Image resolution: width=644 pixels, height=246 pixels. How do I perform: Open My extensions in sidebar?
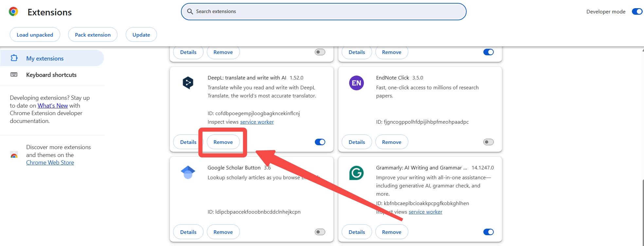click(45, 59)
